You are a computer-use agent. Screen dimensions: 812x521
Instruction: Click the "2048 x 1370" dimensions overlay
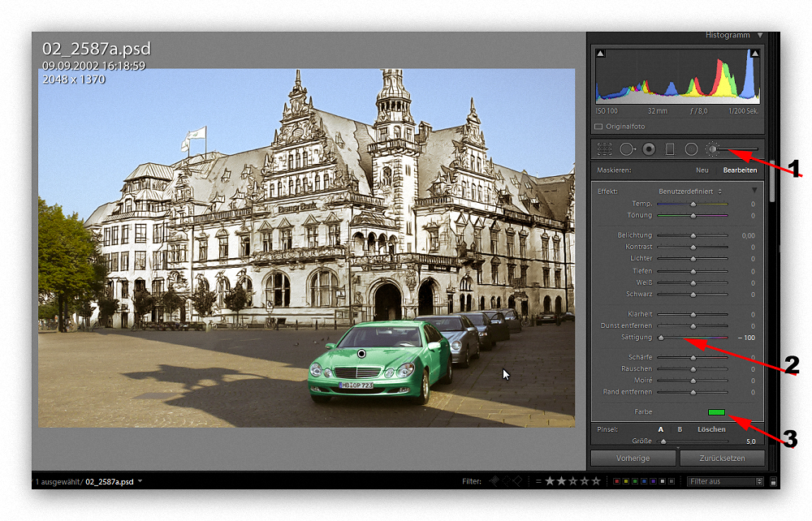(x=74, y=80)
